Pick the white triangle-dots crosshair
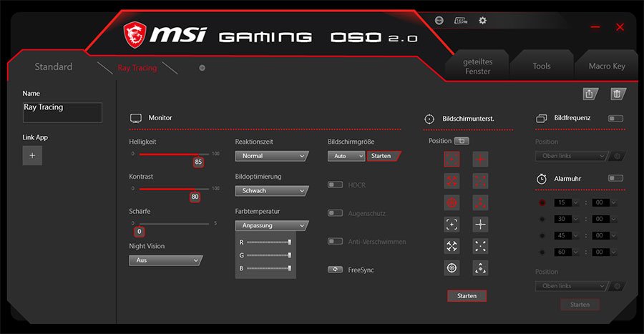 [x=480, y=268]
